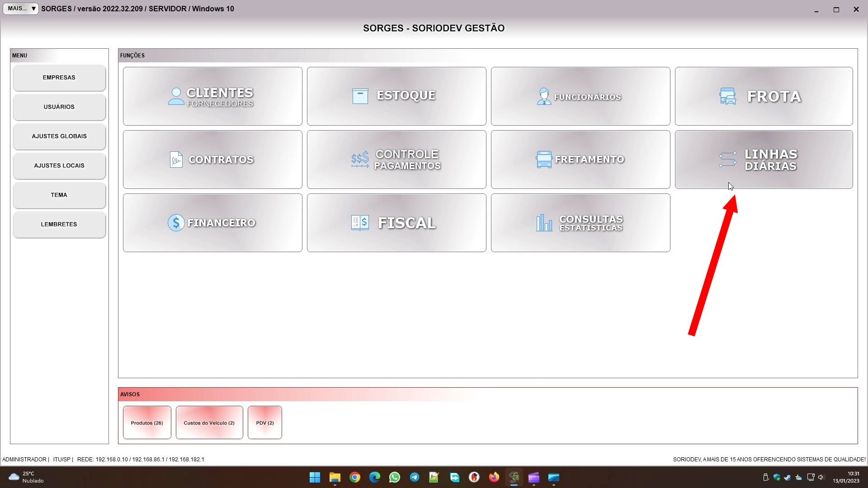Viewport: 868px width, 488px height.
Task: Click the ITU/SP status bar entry
Action: (62, 460)
